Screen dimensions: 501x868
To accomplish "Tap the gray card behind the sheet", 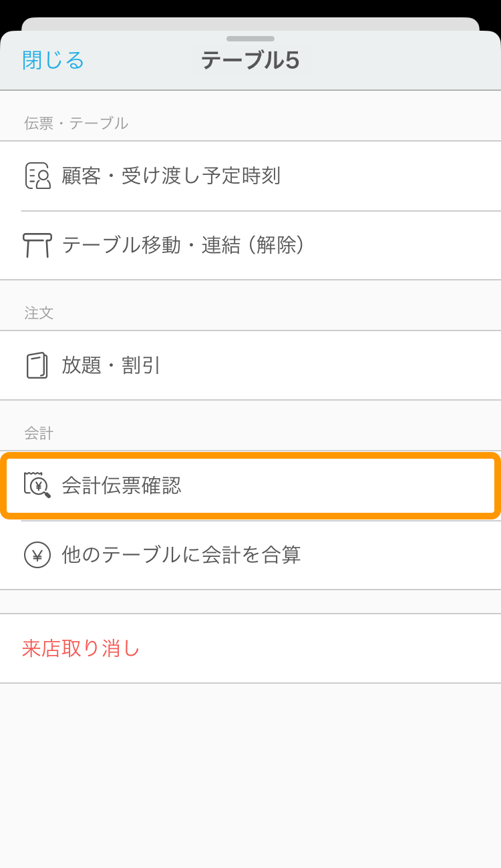I will 251,23.
